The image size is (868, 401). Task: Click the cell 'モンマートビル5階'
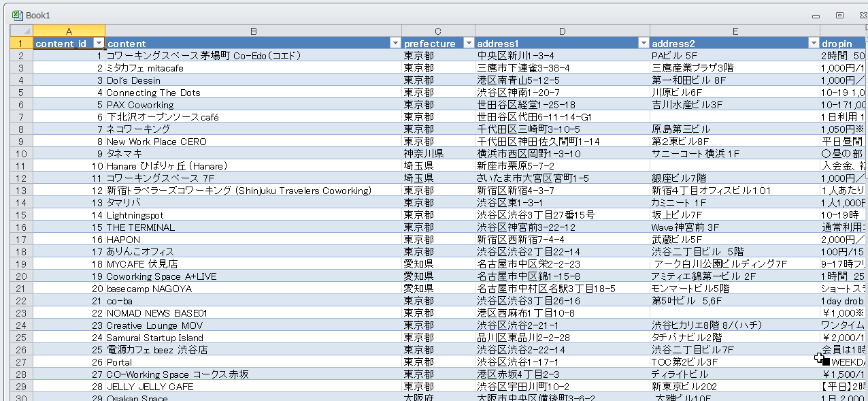point(735,288)
